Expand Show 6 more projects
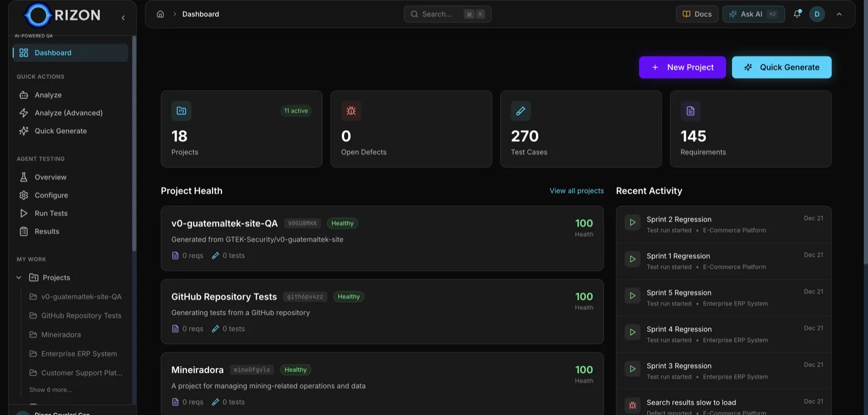This screenshot has width=868, height=415. (x=50, y=390)
